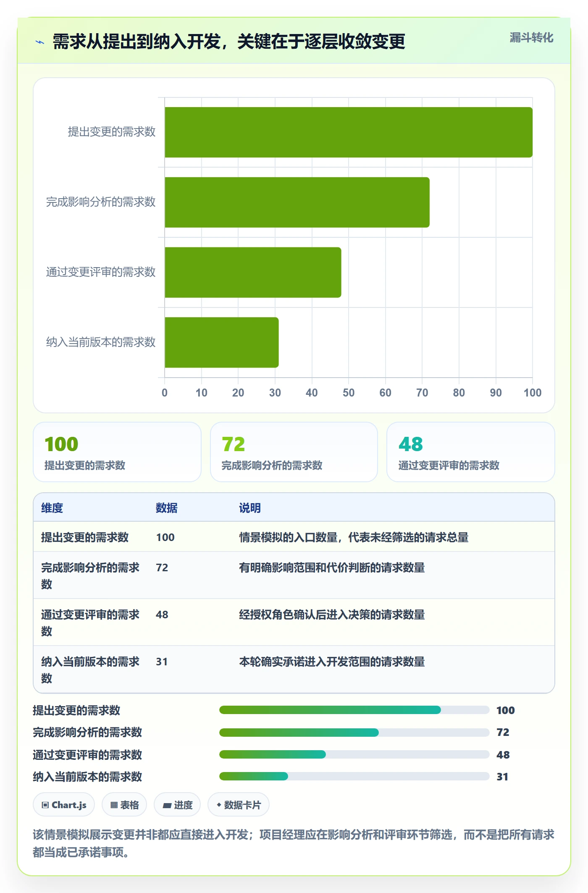Click table value 48 in 数据 column
588x893 pixels.
pyautogui.click(x=162, y=615)
